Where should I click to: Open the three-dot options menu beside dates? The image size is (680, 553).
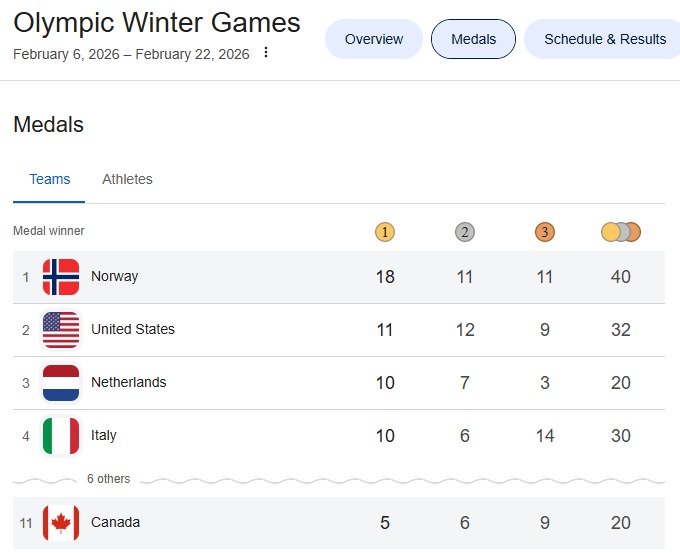point(266,53)
